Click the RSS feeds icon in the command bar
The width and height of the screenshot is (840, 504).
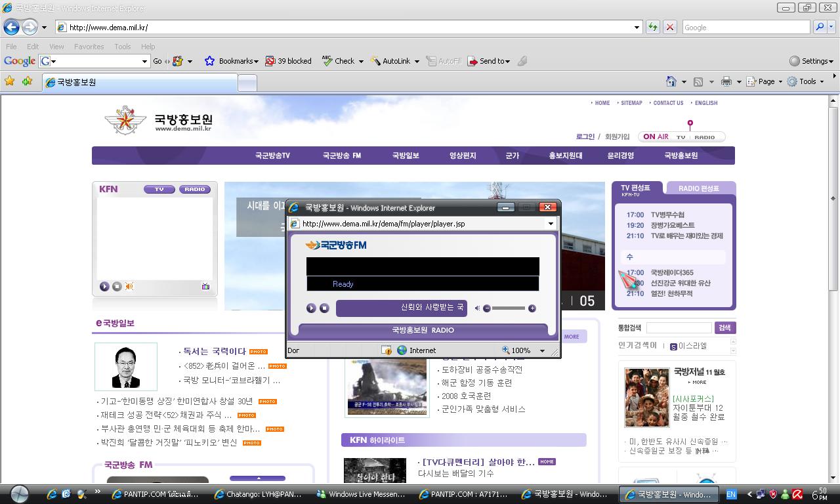(x=698, y=81)
